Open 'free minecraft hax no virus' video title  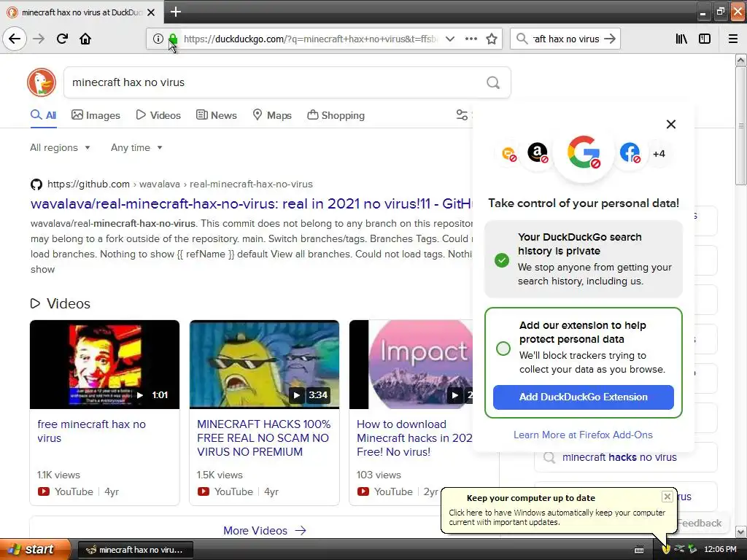pos(91,431)
